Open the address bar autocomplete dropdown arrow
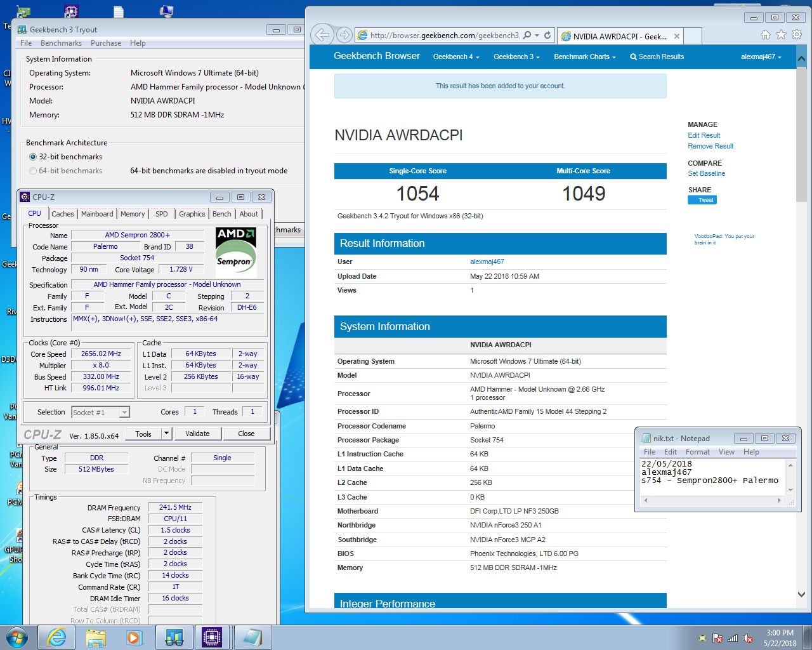The image size is (812, 650). point(537,36)
